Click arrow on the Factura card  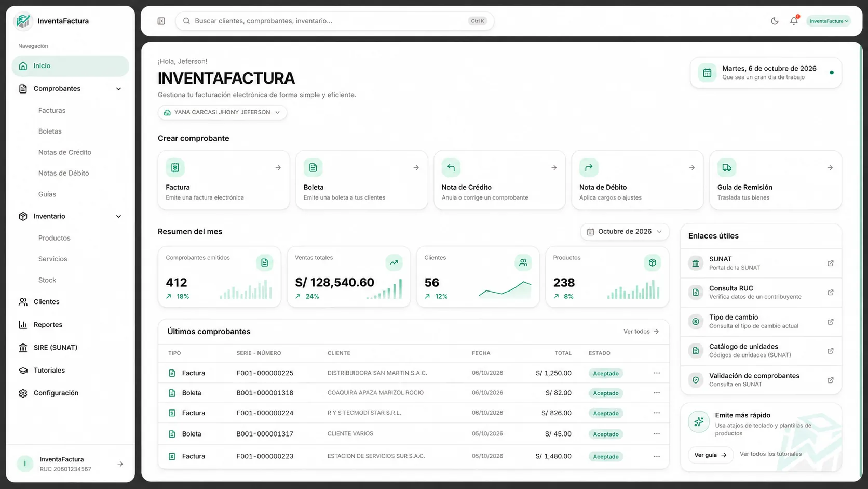click(278, 168)
